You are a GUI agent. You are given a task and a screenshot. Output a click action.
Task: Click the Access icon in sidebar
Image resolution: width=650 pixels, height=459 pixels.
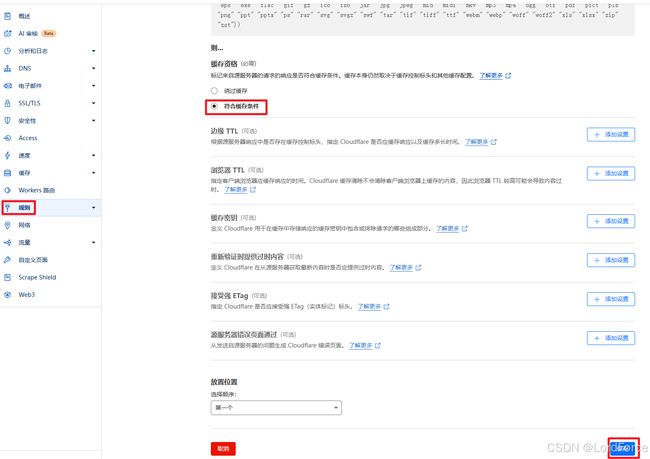[x=7, y=138]
